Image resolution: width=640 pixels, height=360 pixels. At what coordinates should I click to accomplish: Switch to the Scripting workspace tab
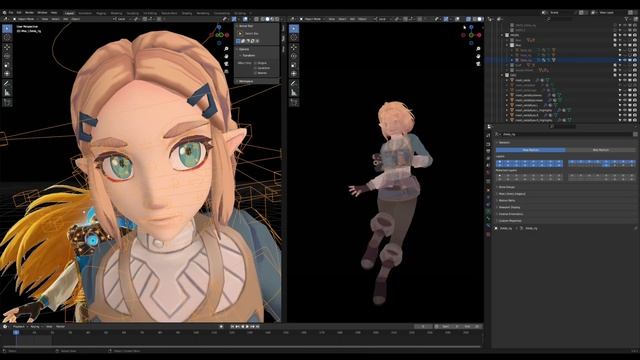pos(240,13)
